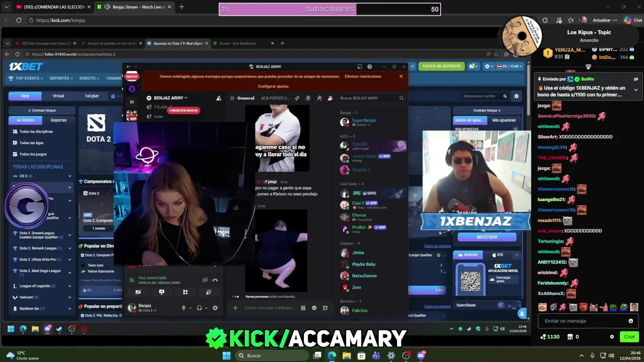The image size is (644, 362).
Task: Open Discord help question mark icon
Action: point(369,66)
